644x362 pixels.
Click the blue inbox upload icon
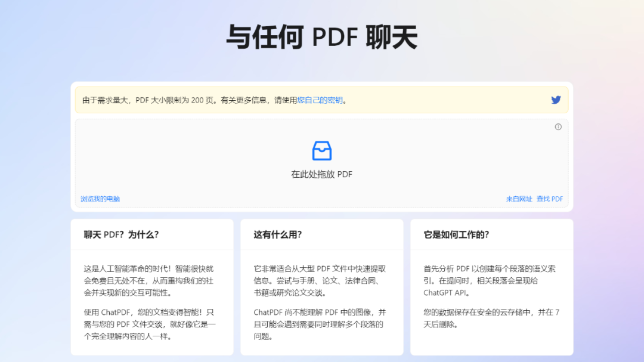[x=321, y=151]
